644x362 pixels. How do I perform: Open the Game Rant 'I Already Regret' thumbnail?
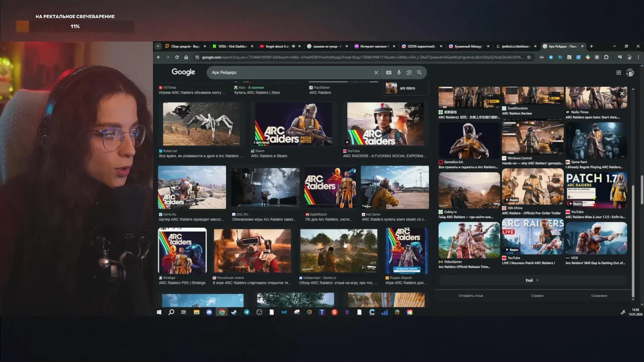pyautogui.click(x=597, y=140)
